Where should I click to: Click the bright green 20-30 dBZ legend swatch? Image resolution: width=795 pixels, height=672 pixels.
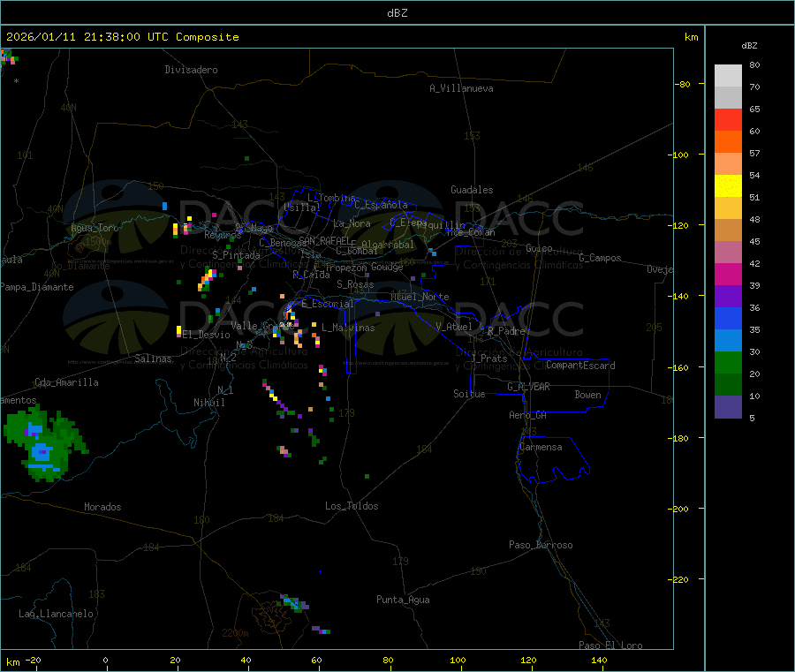tap(728, 362)
